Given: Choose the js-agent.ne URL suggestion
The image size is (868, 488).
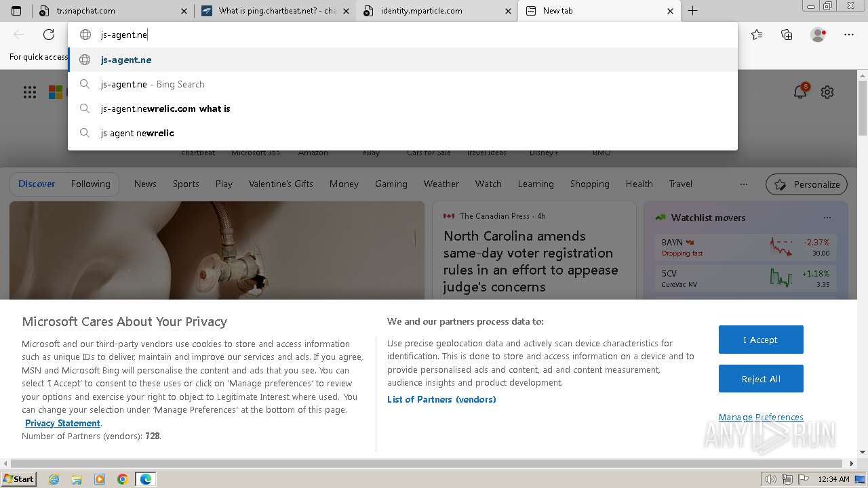Looking at the screenshot, I should 403,60.
